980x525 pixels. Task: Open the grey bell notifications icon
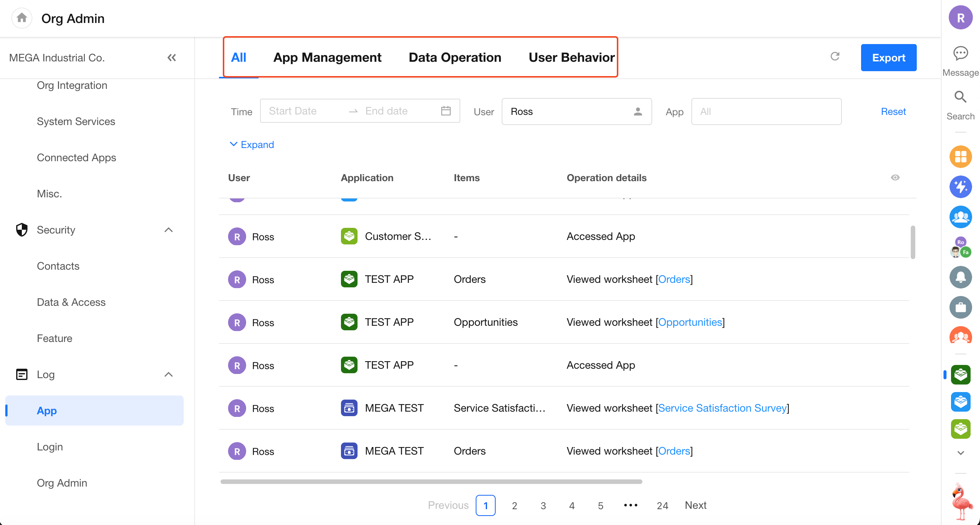(x=960, y=277)
